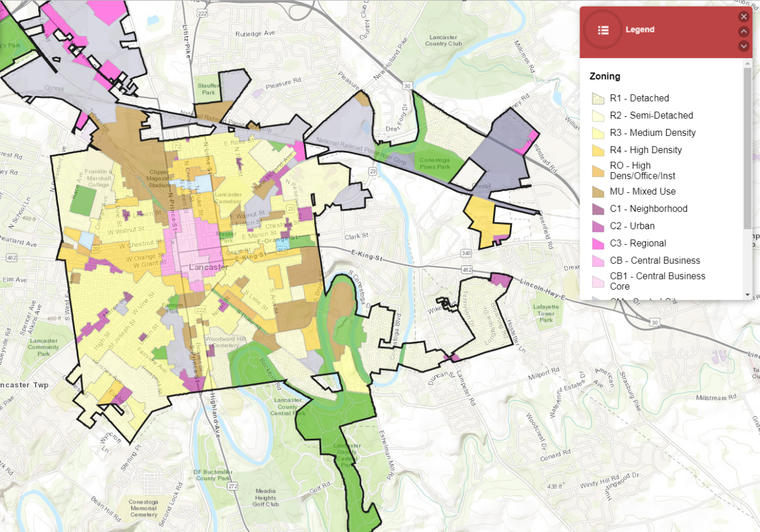Click 'Stauffer Park' map label
This screenshot has width=760, height=532.
[x=208, y=90]
